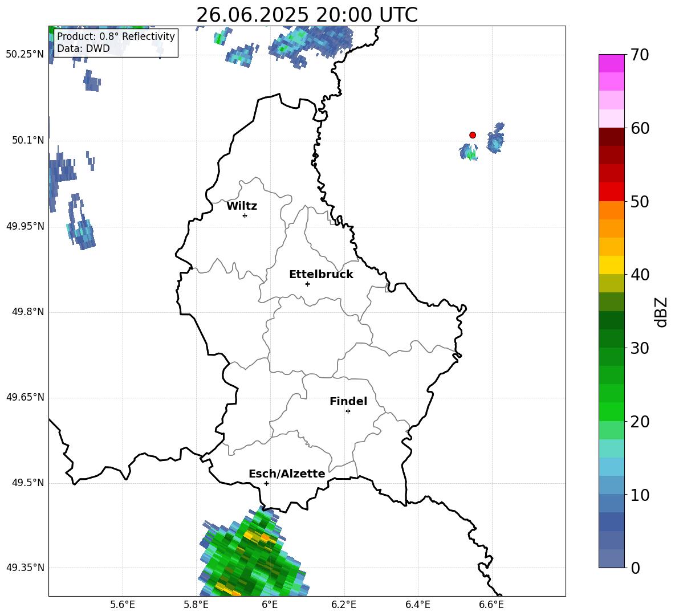This screenshot has height=616, width=675.
Task: Click the cross marker under Ettelbruck
Action: 307,284
